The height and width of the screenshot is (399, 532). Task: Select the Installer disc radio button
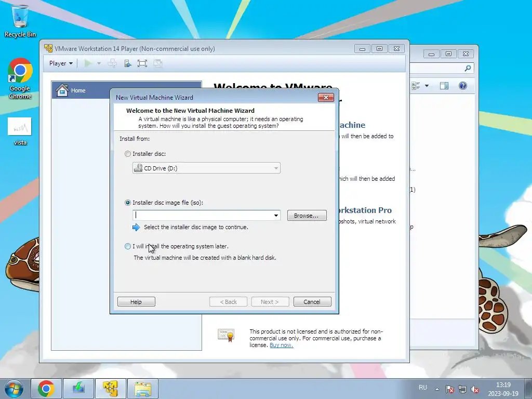128,154
